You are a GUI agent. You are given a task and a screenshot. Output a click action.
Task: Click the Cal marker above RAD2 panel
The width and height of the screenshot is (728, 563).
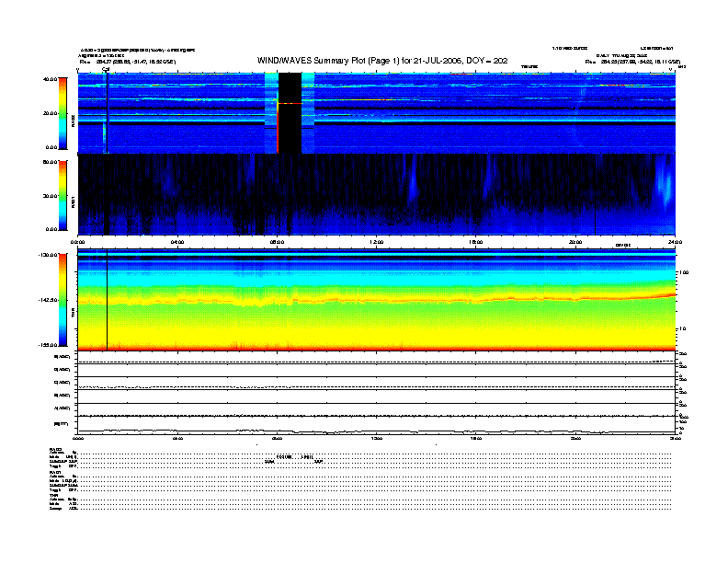click(x=106, y=70)
